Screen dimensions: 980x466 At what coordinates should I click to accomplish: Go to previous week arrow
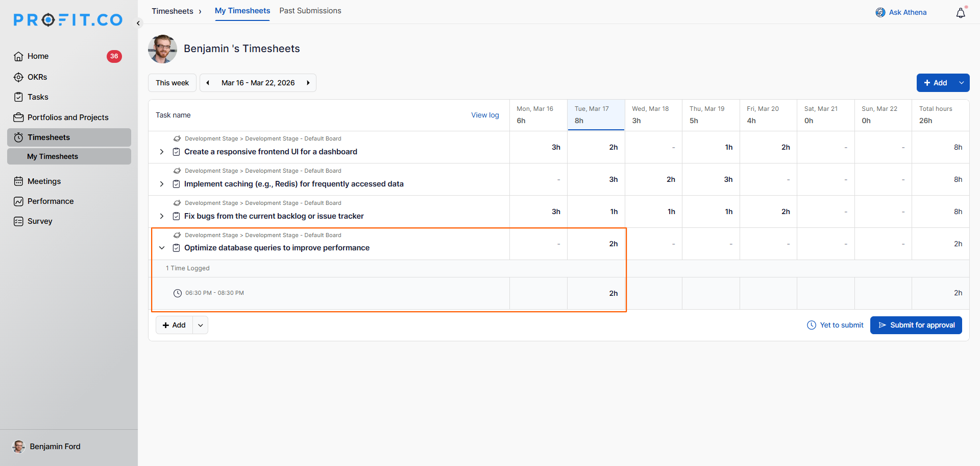(x=208, y=83)
